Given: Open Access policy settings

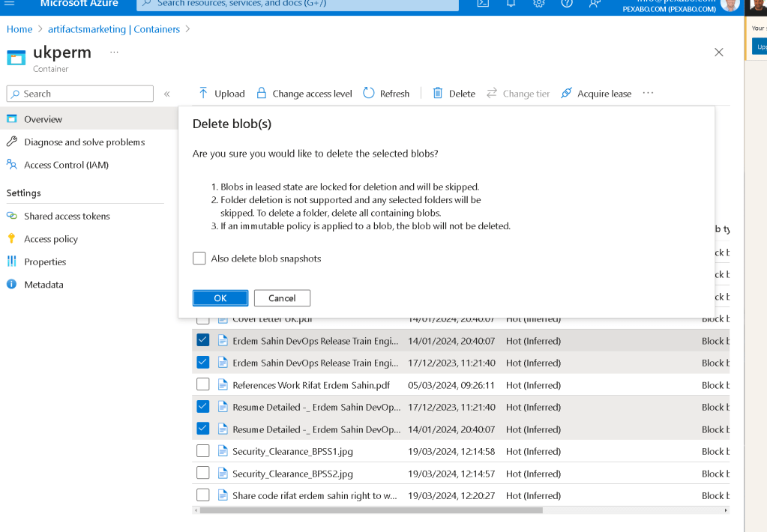Looking at the screenshot, I should (x=51, y=239).
